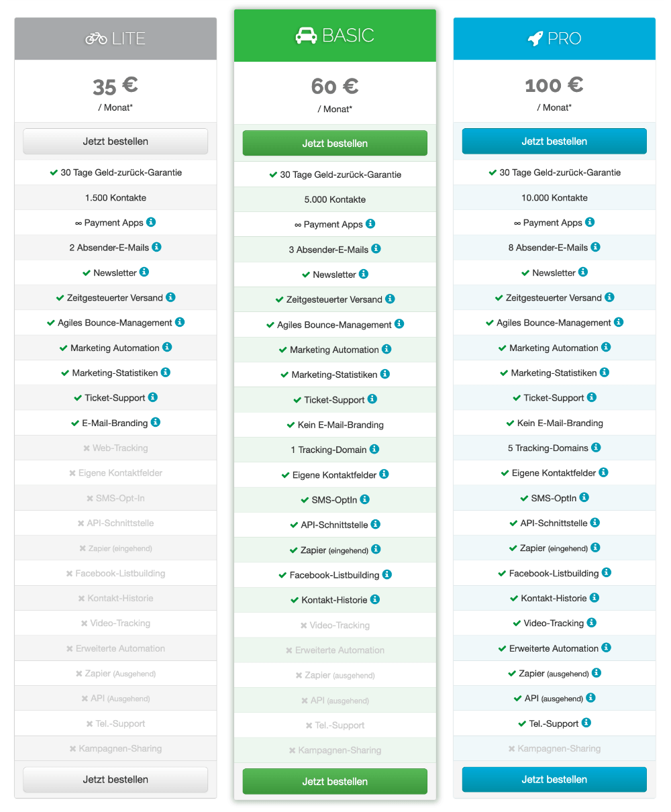Click info icon beside PRO Video-Tracking
This screenshot has height=812, width=671.
(591, 623)
